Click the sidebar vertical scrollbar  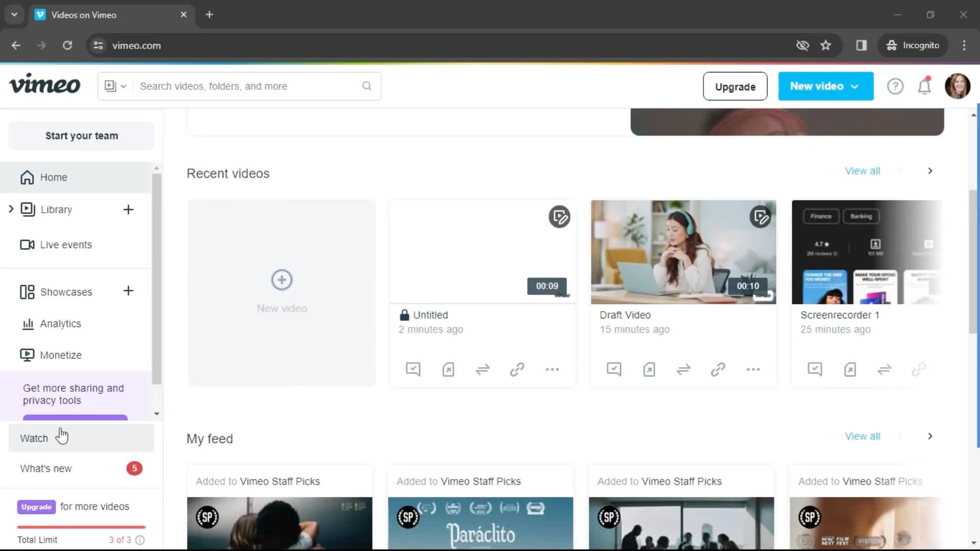pyautogui.click(x=157, y=279)
